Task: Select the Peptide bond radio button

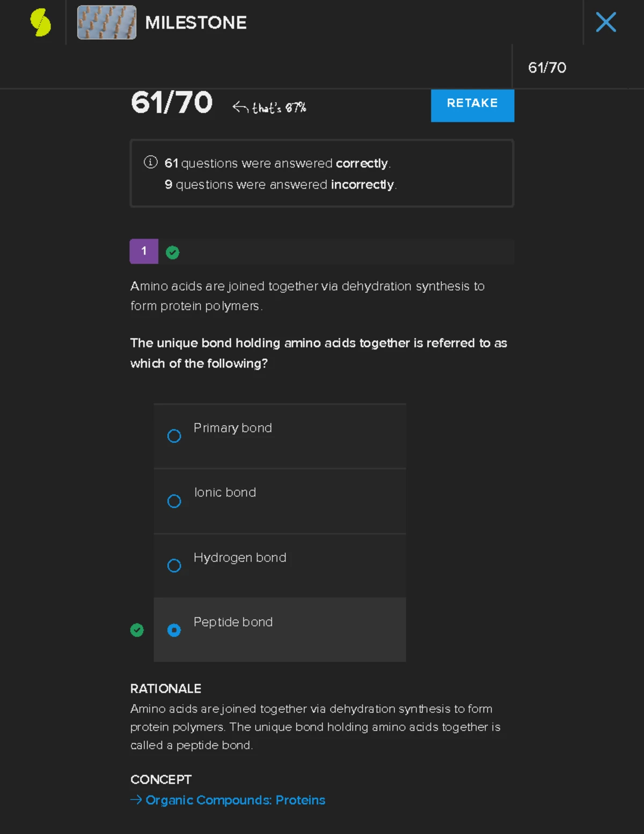Action: point(174,630)
